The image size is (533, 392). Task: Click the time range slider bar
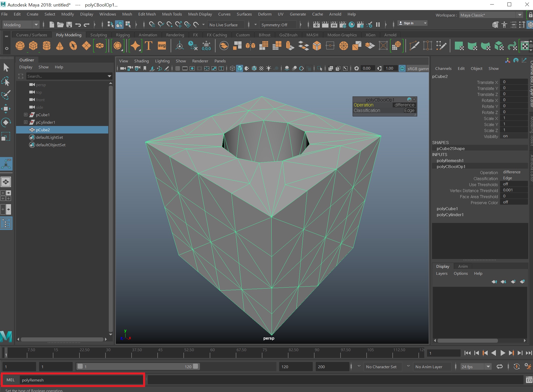138,367
